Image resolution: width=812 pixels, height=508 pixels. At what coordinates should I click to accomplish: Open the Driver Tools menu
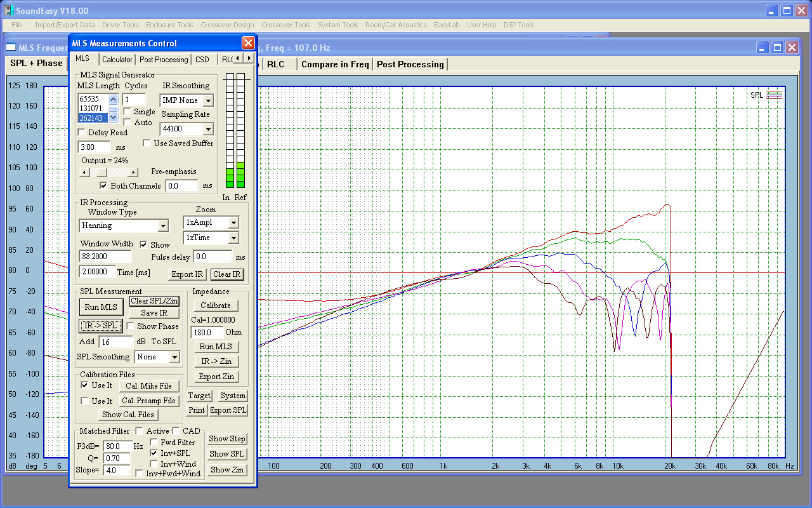tap(121, 25)
